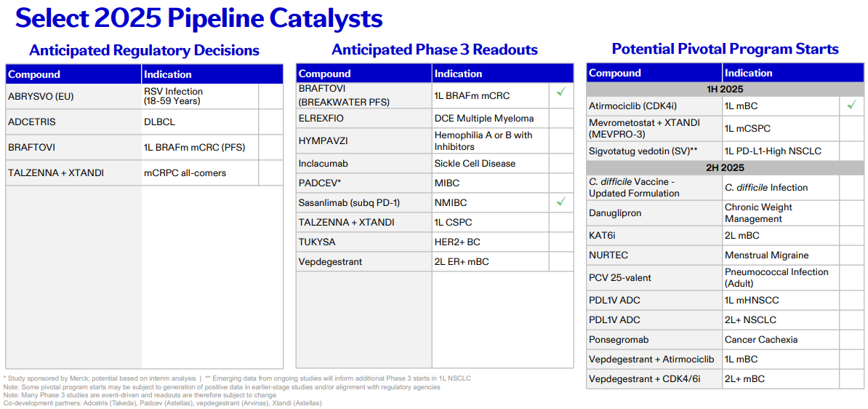Select the HYMPAVZI compound cell

364,140
